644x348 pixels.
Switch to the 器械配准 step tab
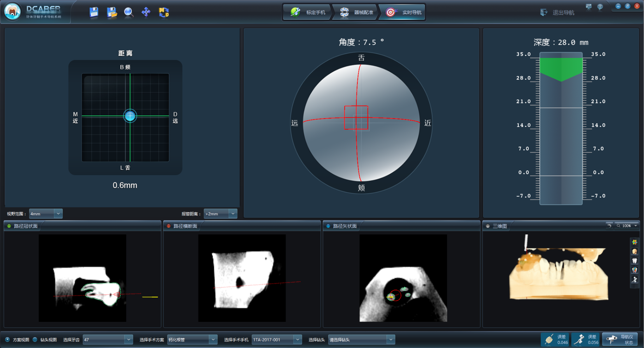tap(357, 12)
